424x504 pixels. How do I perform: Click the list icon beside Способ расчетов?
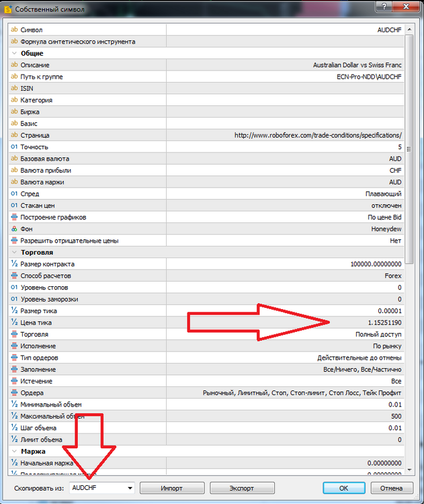[x=14, y=276]
